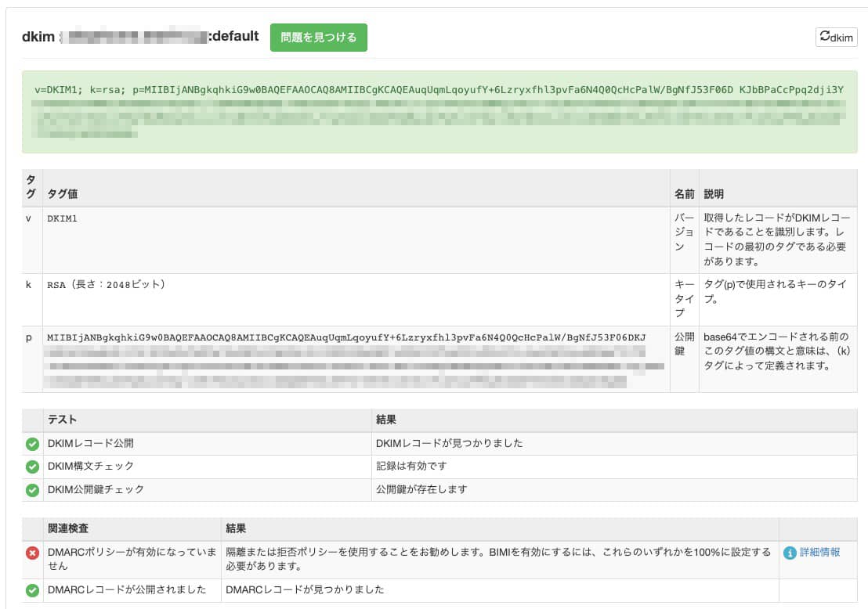Click the dkim :default page heading

[x=140, y=37]
